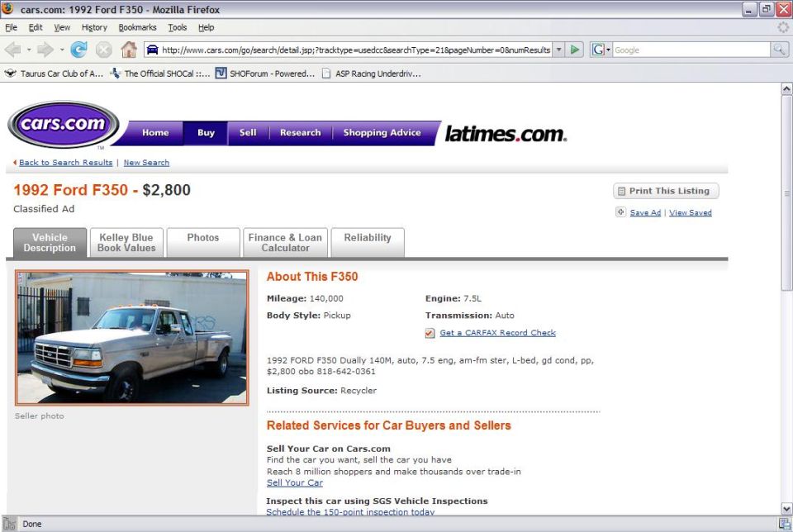Image resolution: width=793 pixels, height=532 pixels.
Task: Go forward with the Forward arrow button
Action: (x=45, y=50)
